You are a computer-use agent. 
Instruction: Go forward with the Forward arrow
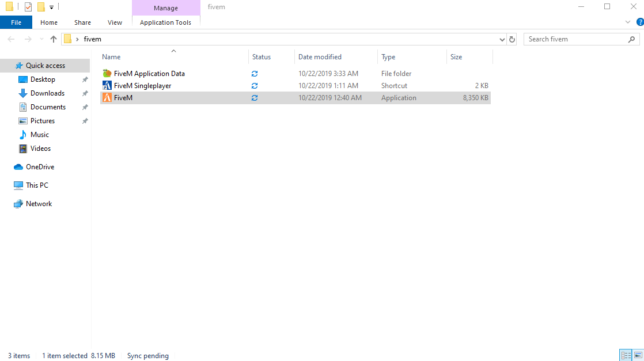[28, 39]
